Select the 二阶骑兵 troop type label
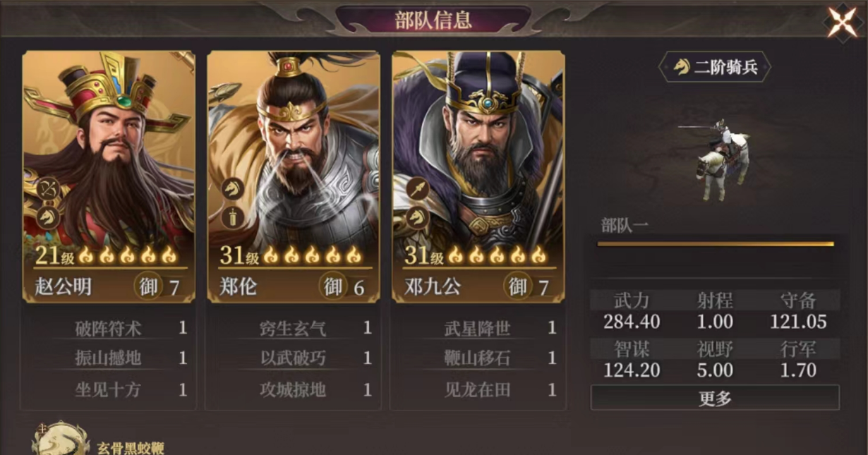 [x=715, y=67]
